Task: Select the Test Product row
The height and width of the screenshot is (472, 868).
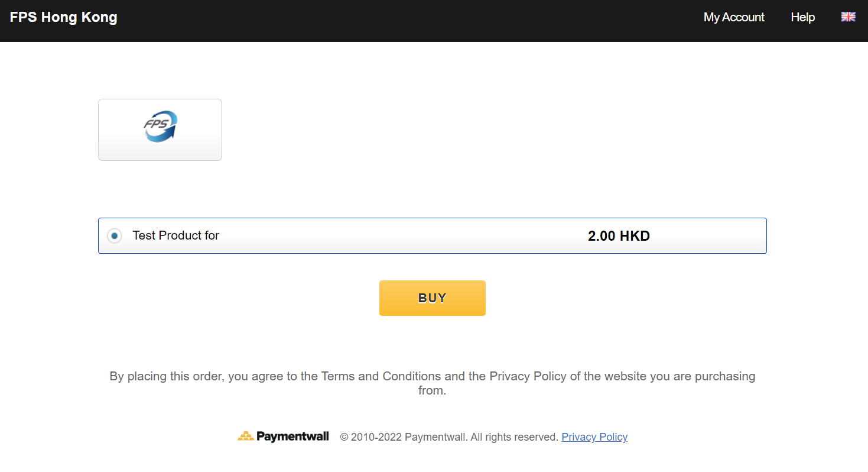Action: click(x=432, y=235)
